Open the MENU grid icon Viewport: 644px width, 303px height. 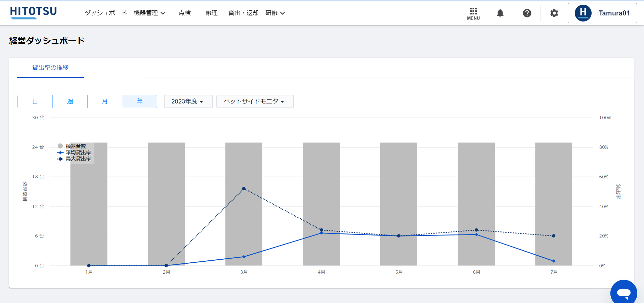[473, 13]
